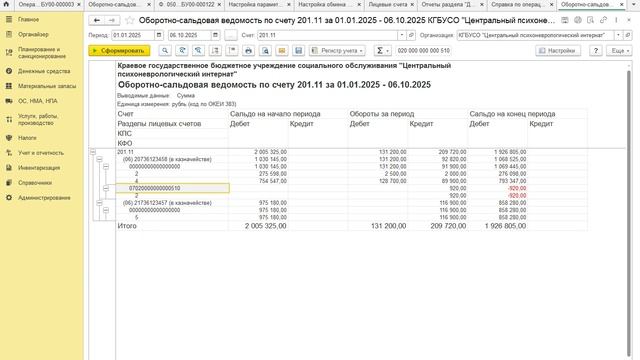Open calendar for end date 06.10.2025
The width and height of the screenshot is (640, 360).
point(216,35)
